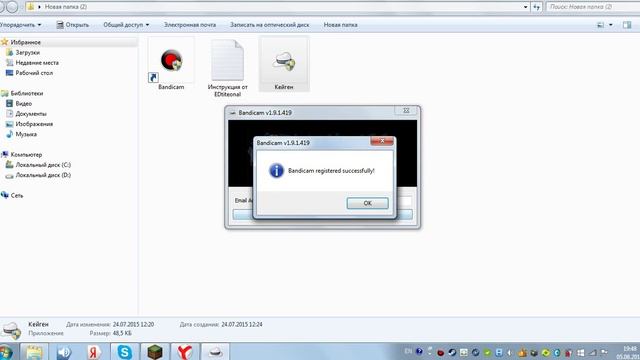Select Сеть in the navigation pane

[x=17, y=196]
